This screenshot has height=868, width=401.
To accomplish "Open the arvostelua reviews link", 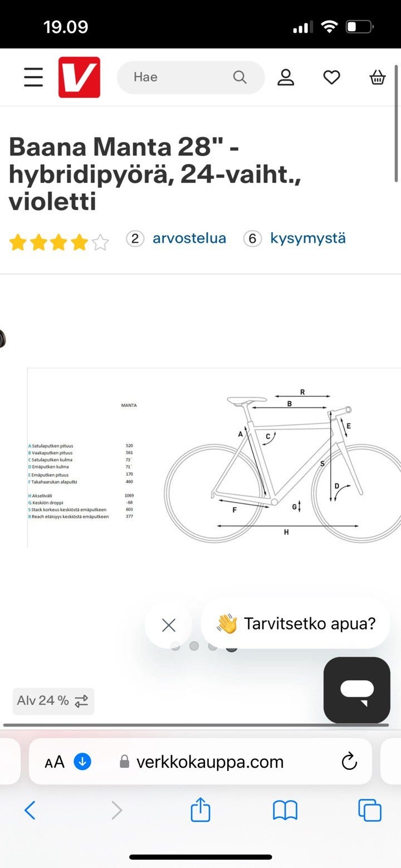I will coord(189,238).
